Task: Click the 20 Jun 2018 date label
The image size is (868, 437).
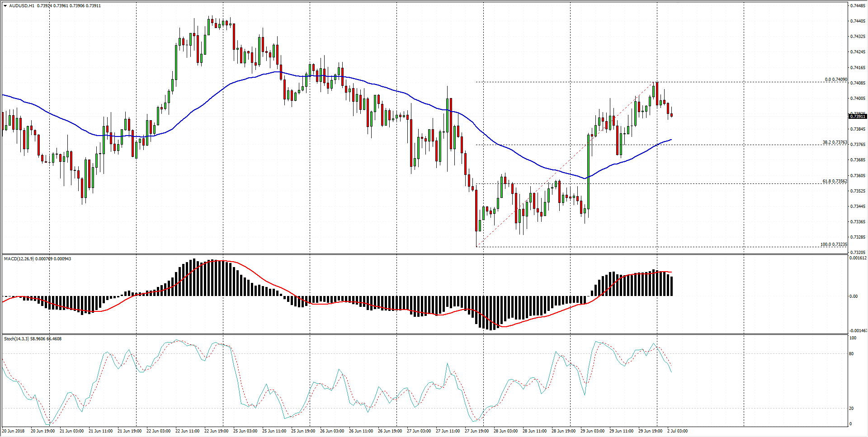Action: pos(14,431)
